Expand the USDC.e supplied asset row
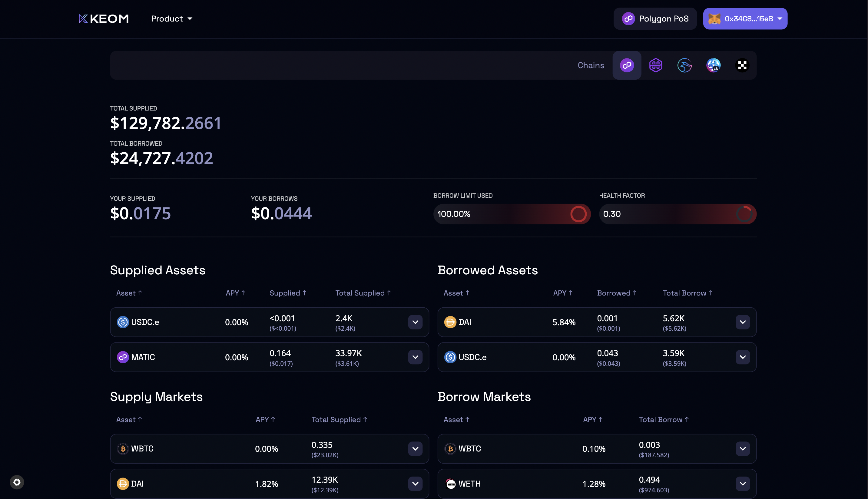The height and width of the screenshot is (499, 868). tap(415, 322)
